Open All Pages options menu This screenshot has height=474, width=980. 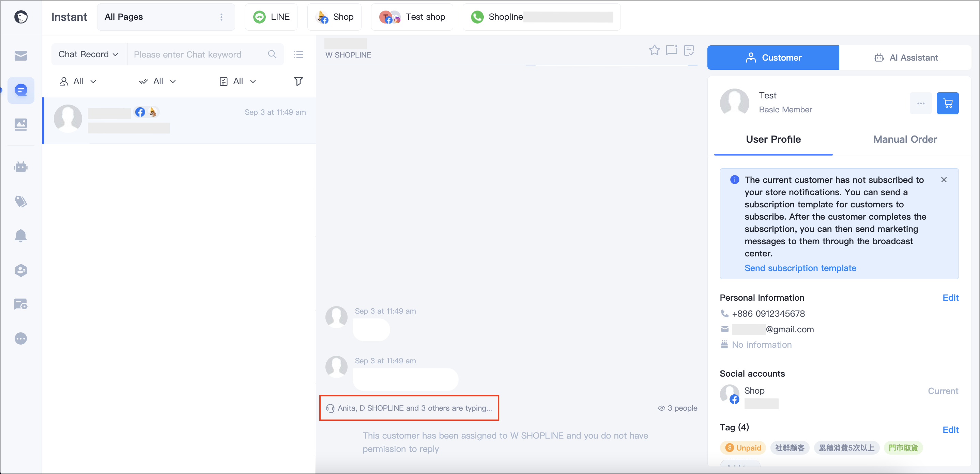click(x=221, y=17)
